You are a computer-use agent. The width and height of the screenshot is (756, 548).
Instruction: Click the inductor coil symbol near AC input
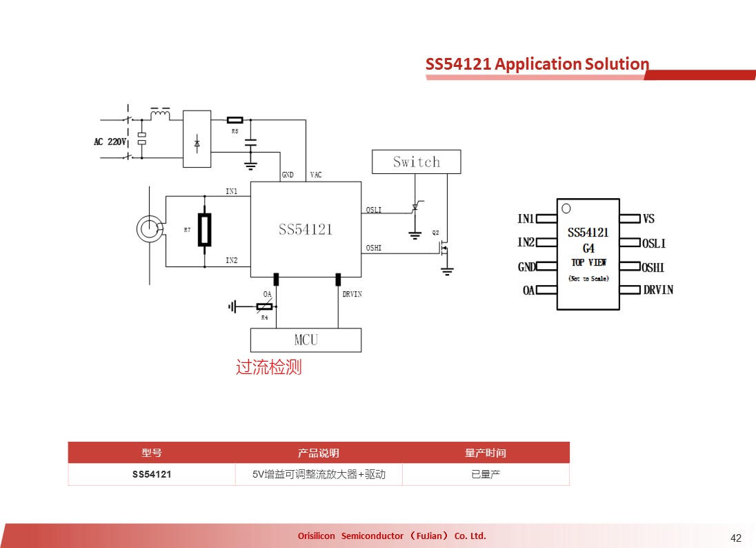[x=159, y=115]
